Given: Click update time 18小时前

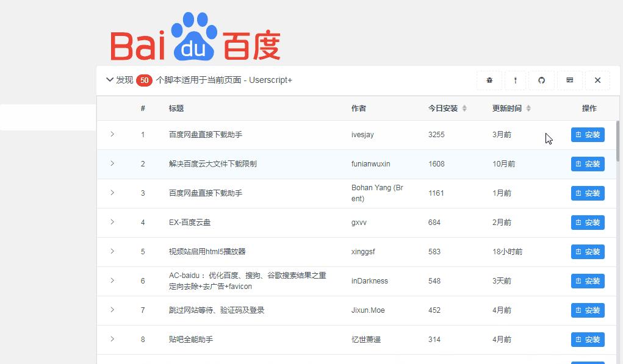Looking at the screenshot, I should [508, 252].
